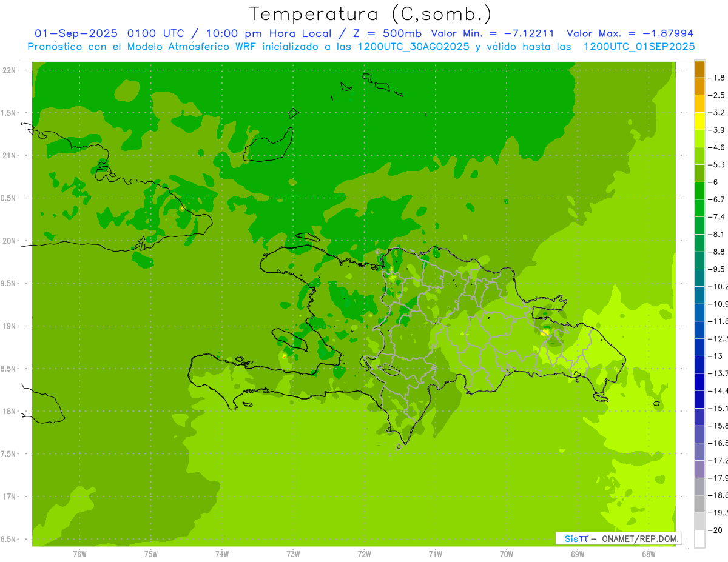Click the '-20' colorbar value
Image resolution: width=728 pixels, height=562 pixels.
716,530
